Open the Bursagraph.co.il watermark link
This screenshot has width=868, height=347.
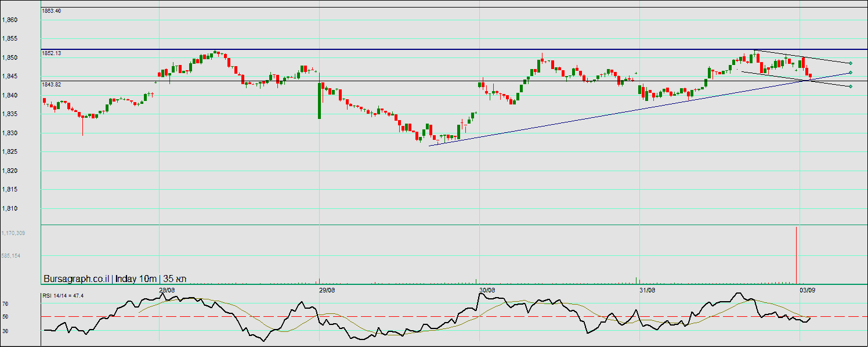point(77,279)
